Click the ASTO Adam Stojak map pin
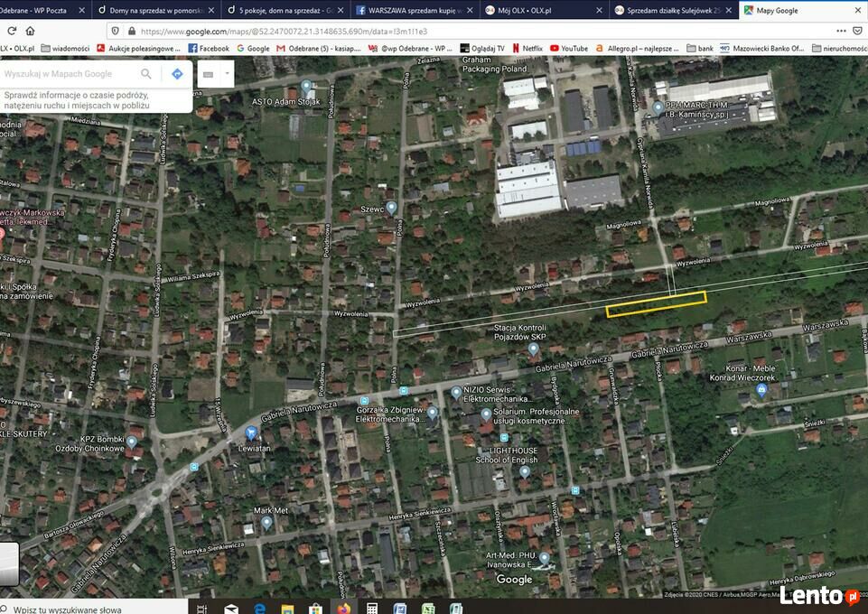The width and height of the screenshot is (868, 614). point(306,87)
